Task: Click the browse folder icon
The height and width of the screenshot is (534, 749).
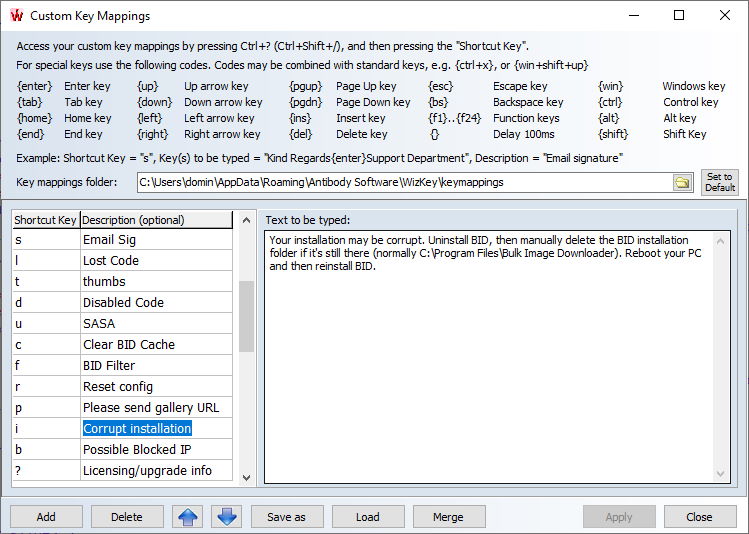Action: point(682,183)
